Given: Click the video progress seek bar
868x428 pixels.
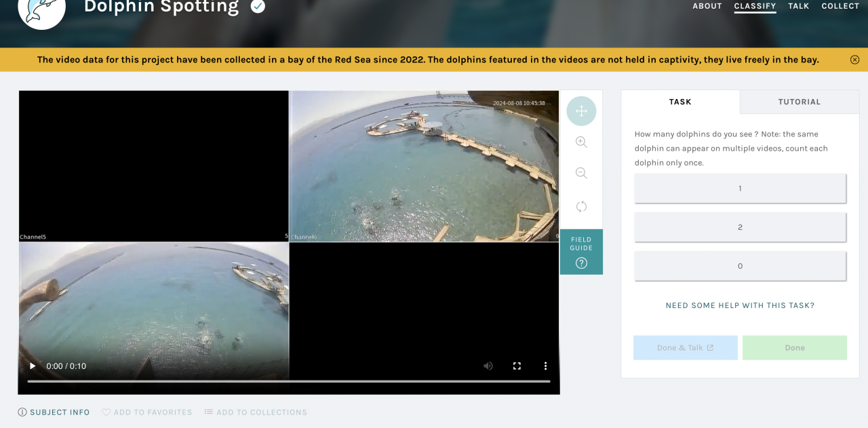Looking at the screenshot, I should (x=288, y=381).
